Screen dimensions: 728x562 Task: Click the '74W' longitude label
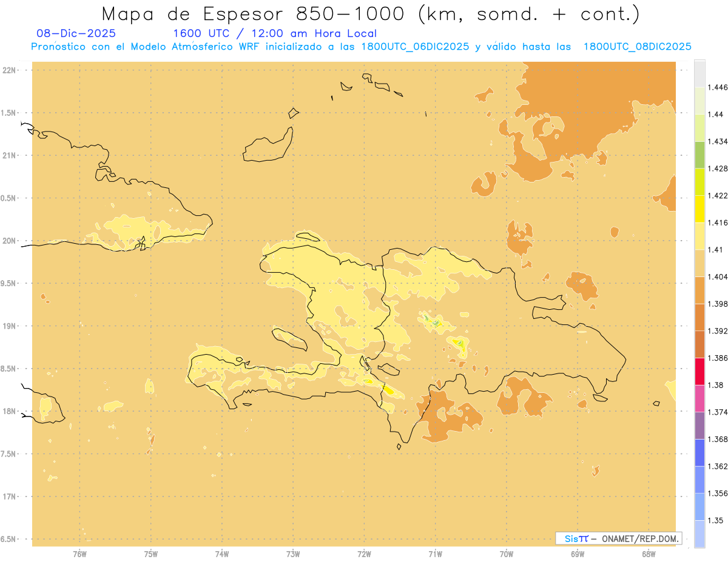click(222, 554)
